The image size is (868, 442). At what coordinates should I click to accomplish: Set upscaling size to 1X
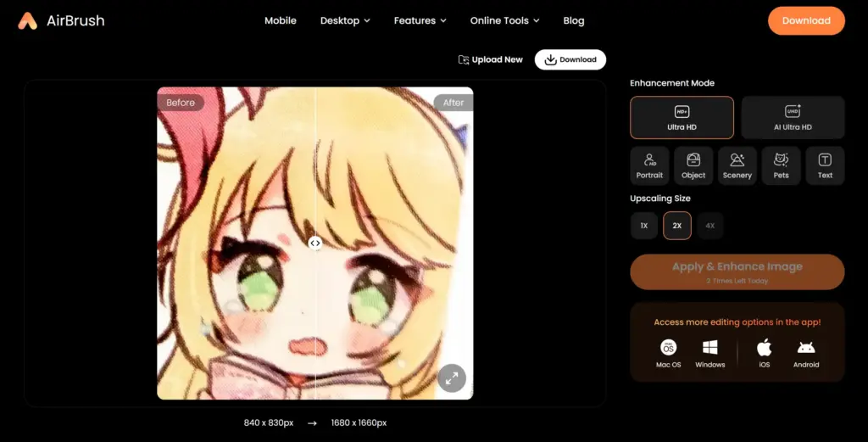pos(644,226)
